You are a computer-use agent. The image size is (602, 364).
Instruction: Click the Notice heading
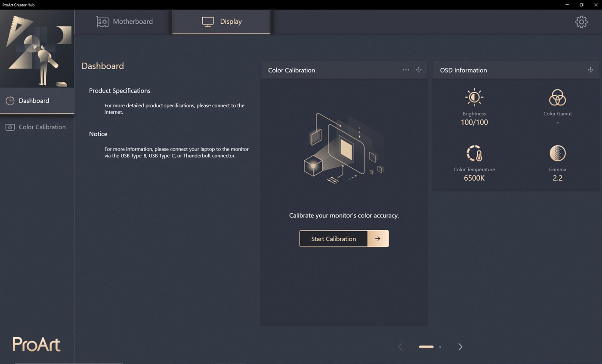[98, 134]
